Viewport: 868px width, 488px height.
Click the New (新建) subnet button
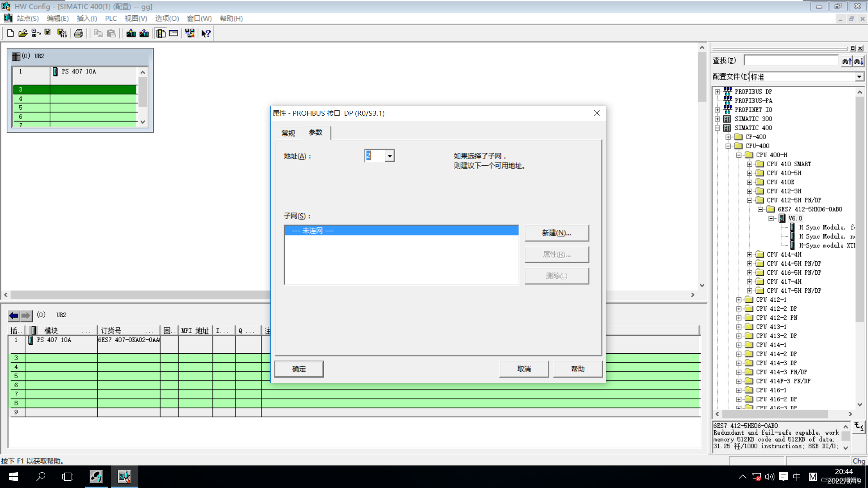click(557, 233)
